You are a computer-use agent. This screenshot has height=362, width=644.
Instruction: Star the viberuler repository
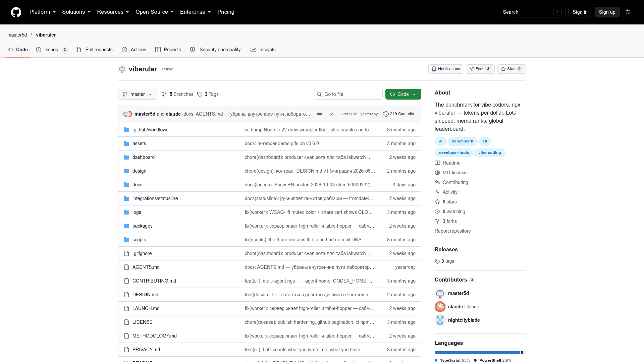[x=512, y=69]
